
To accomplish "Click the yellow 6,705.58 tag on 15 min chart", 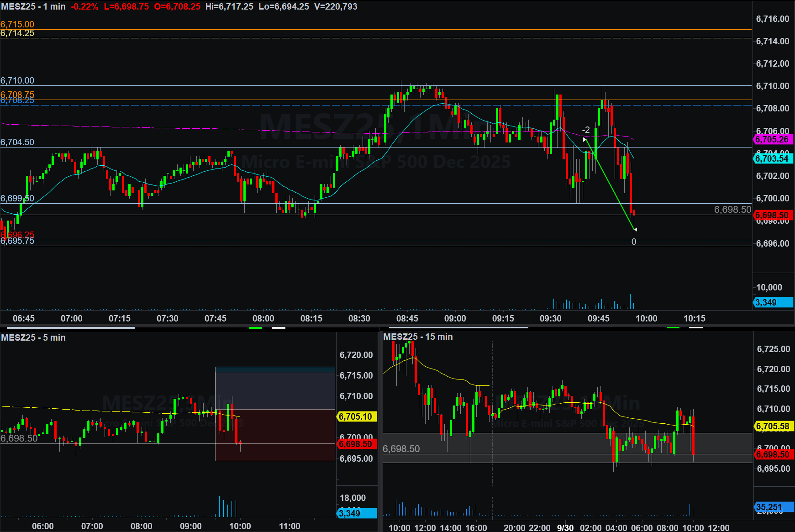I will (773, 426).
